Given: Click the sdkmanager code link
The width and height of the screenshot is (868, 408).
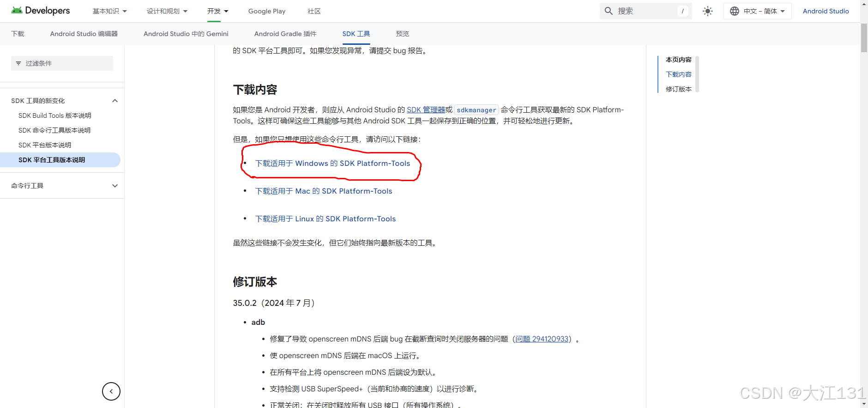Looking at the screenshot, I should click(476, 110).
